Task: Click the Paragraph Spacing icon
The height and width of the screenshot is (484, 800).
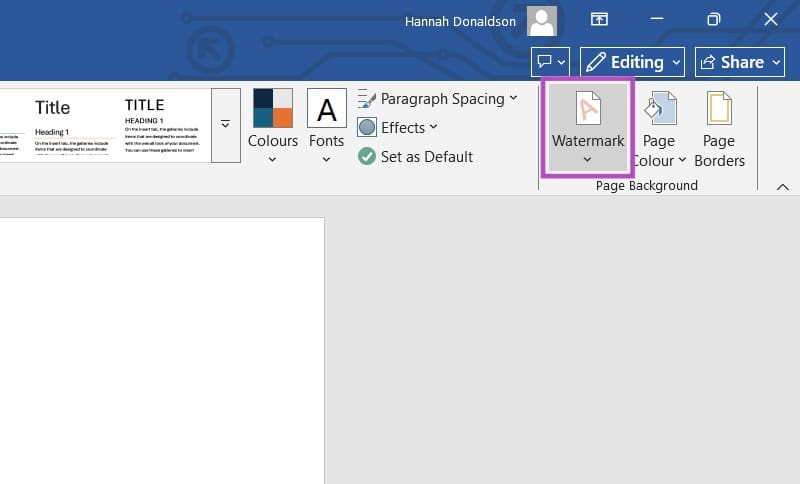Action: pos(367,99)
